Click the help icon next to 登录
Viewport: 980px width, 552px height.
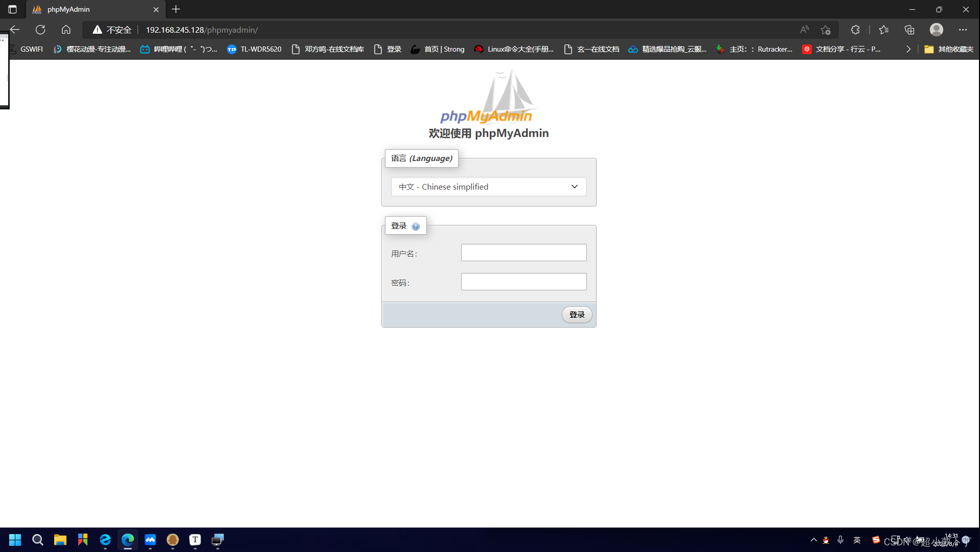pos(416,226)
